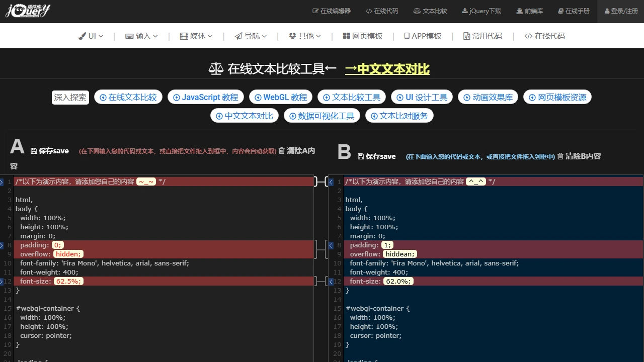Open the 其他 dropdown menu

coord(305,35)
